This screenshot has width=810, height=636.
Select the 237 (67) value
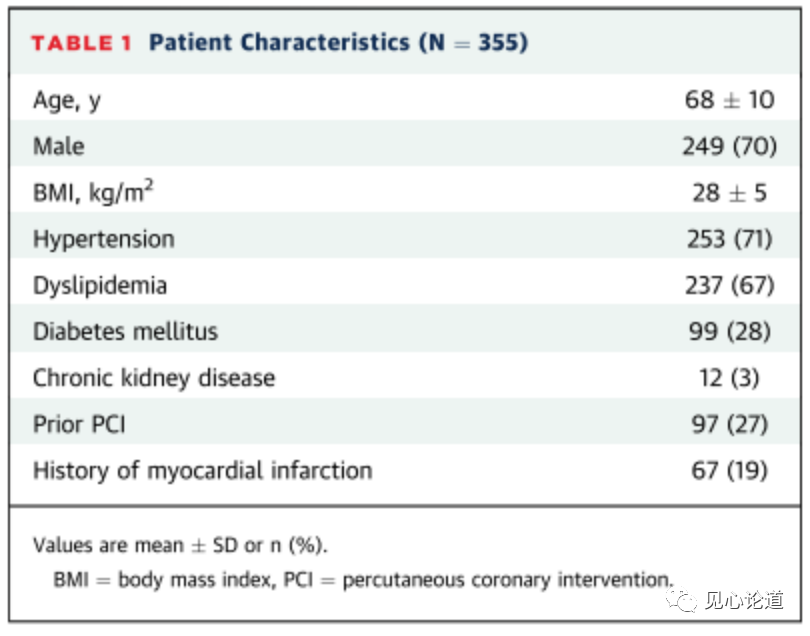pyautogui.click(x=729, y=285)
